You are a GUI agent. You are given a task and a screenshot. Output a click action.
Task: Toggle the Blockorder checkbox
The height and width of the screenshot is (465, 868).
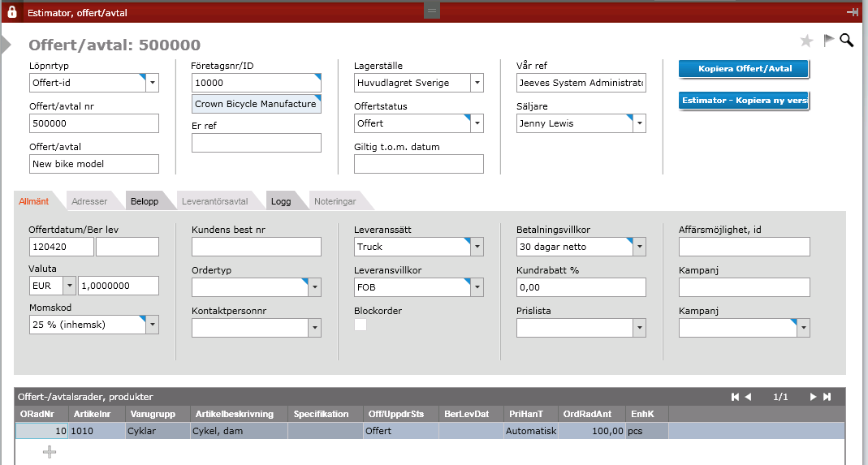(361, 325)
